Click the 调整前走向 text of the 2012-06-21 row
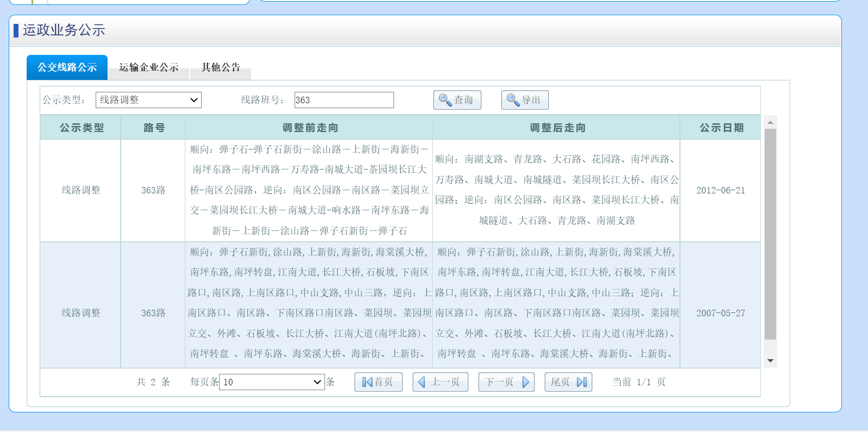This screenshot has height=432, width=868. point(309,190)
